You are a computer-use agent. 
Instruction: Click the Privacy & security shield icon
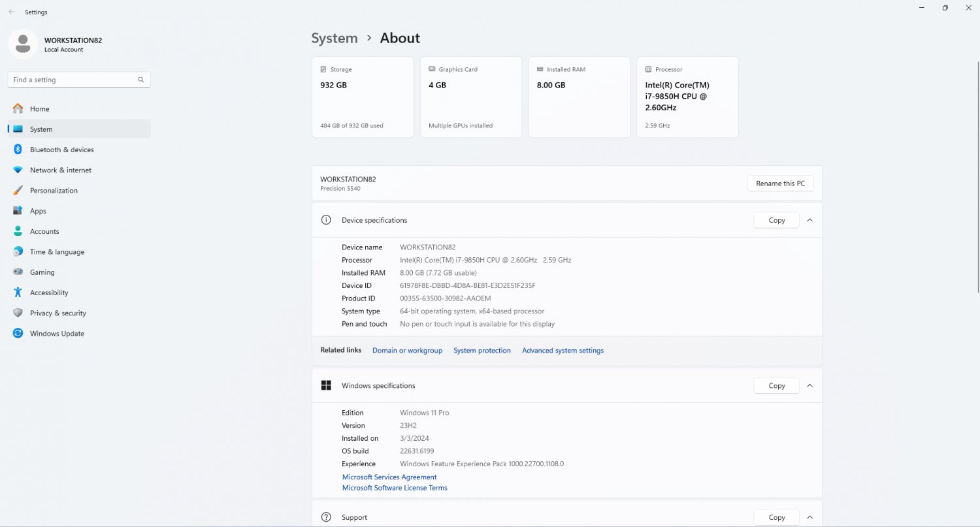point(18,313)
